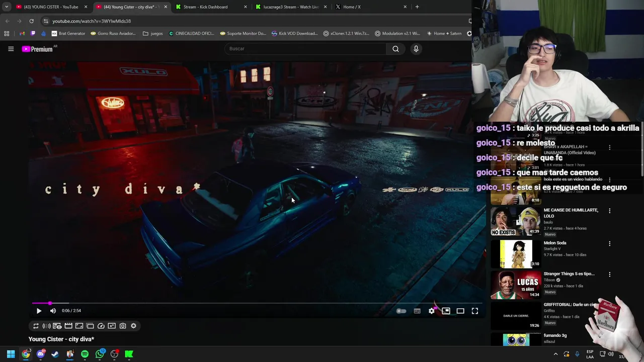This screenshot has width=644, height=362.
Task: Go to YouTube Premium home logo
Action: click(x=37, y=49)
